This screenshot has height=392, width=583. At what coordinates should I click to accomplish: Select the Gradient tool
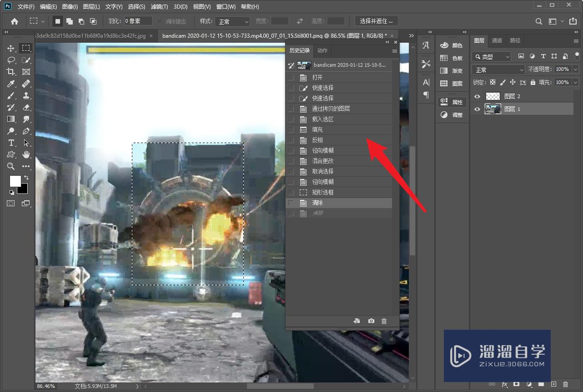click(11, 119)
